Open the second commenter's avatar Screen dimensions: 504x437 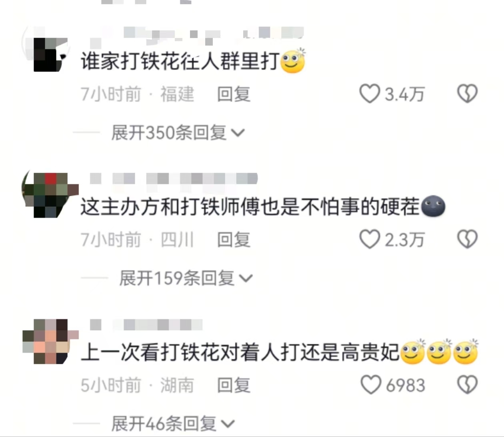(x=50, y=195)
